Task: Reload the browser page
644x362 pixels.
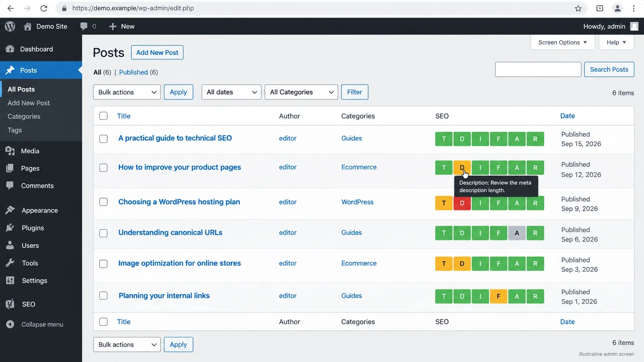Action: click(x=44, y=8)
